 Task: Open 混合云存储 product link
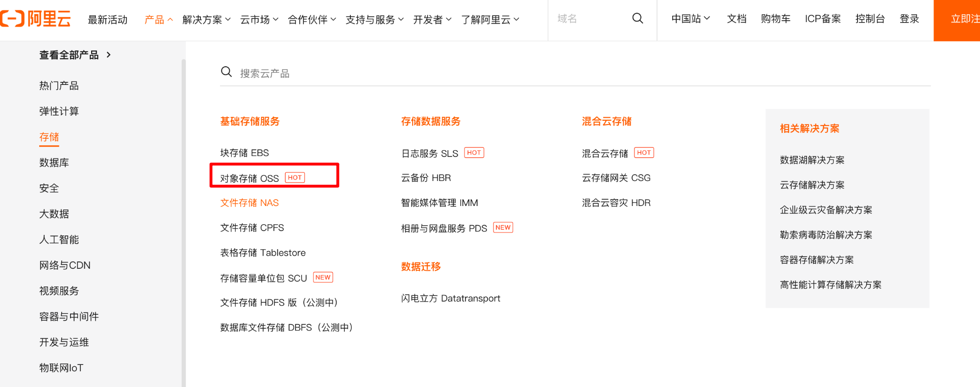605,154
